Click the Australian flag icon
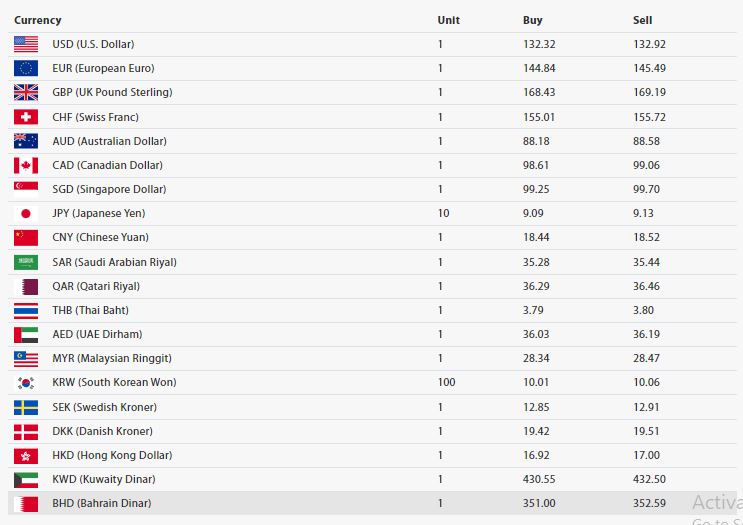 26,141
